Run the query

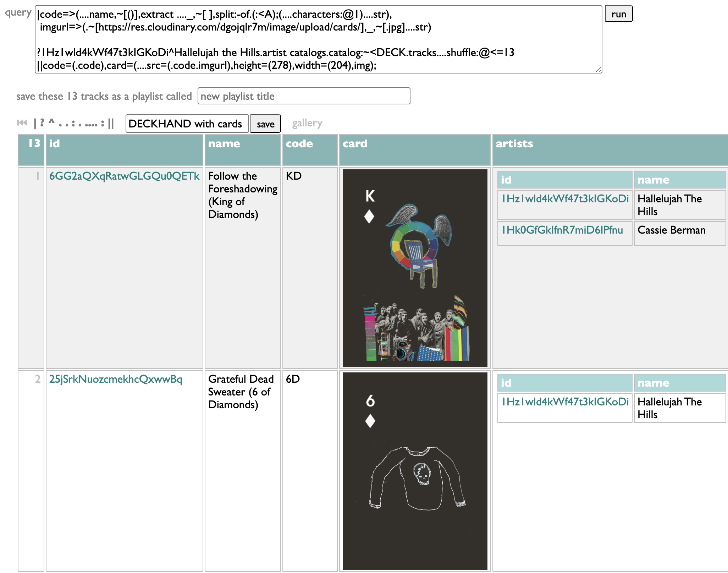(x=618, y=14)
